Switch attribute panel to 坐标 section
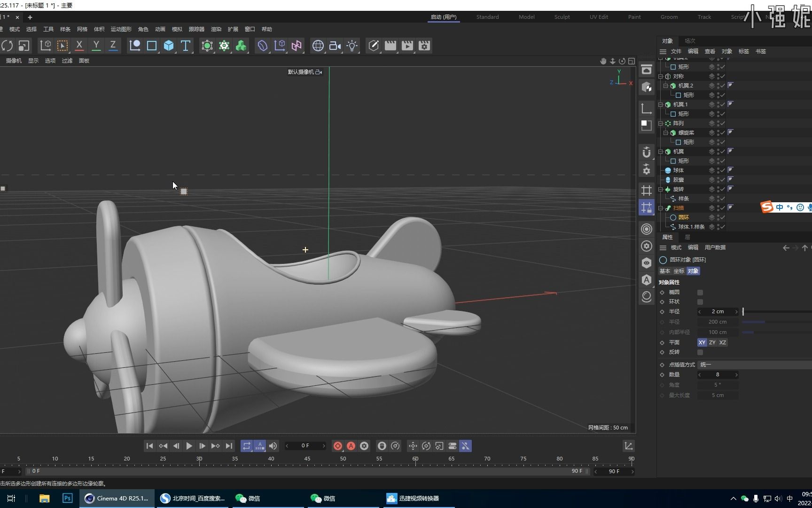Screen dimensions: 812x508 (x=679, y=271)
